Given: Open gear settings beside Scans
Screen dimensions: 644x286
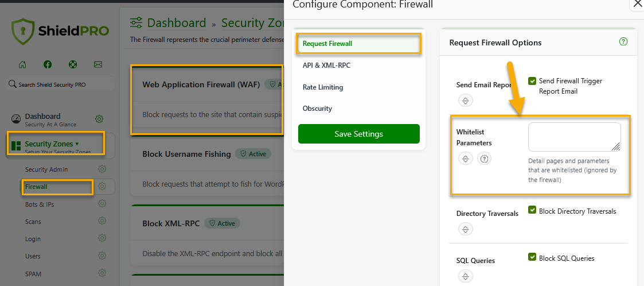Looking at the screenshot, I should coord(102,221).
